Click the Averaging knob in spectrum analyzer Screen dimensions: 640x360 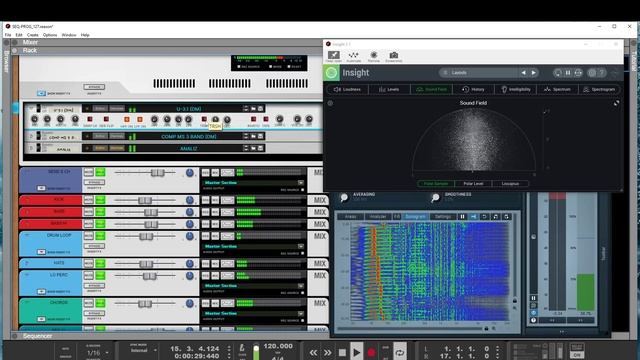click(344, 198)
